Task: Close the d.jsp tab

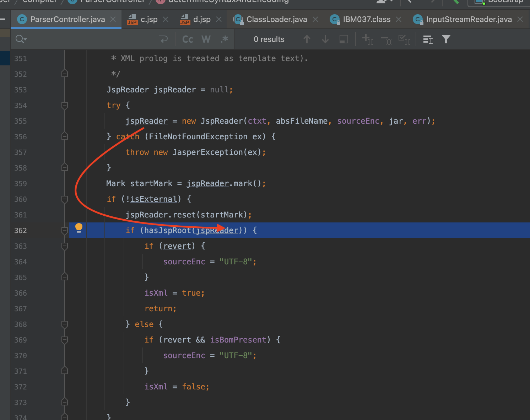Action: [x=219, y=20]
